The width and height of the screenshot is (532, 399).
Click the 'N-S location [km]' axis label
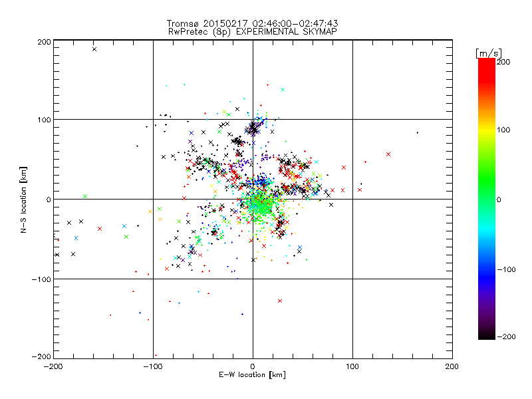[23, 199]
